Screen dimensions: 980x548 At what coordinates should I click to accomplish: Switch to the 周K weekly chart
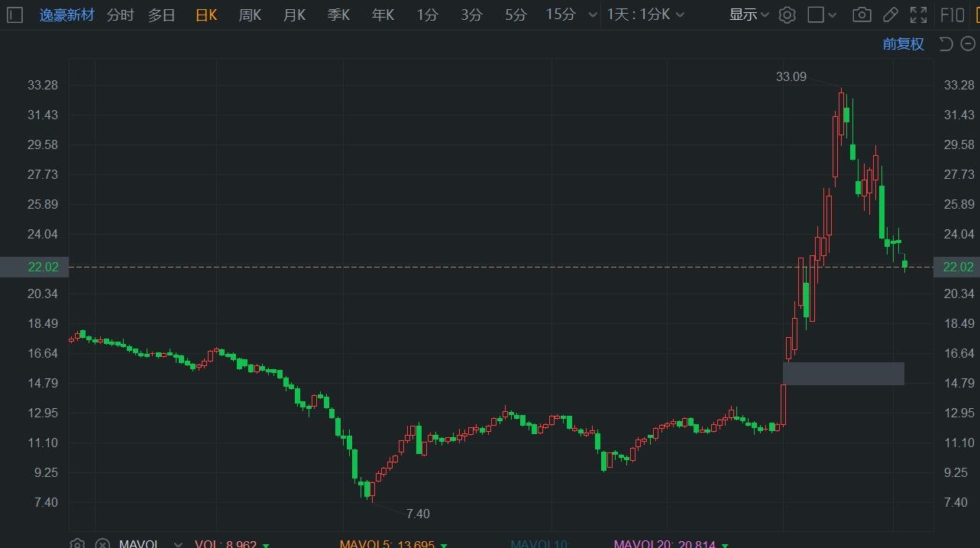250,15
